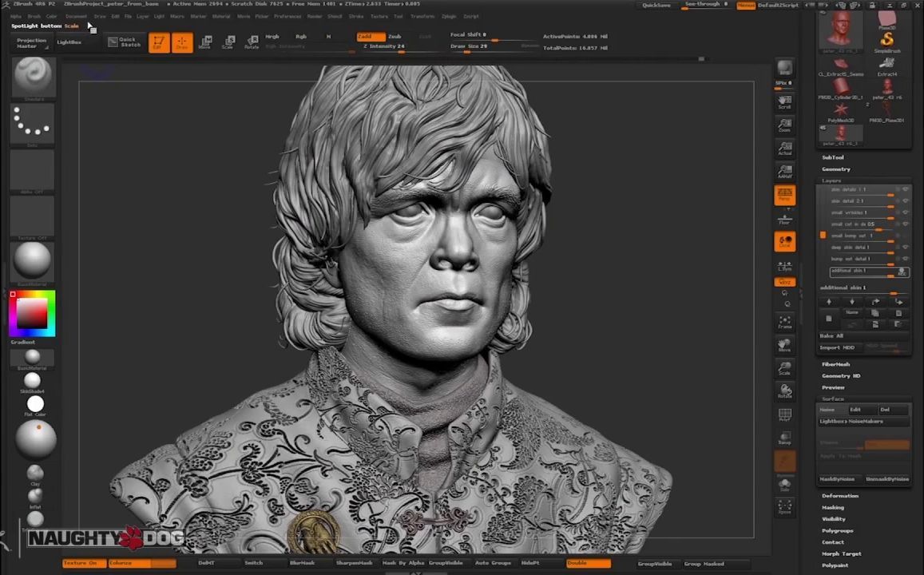Image resolution: width=924 pixels, height=575 pixels.
Task: Expand the Geometry section
Action: pos(836,169)
